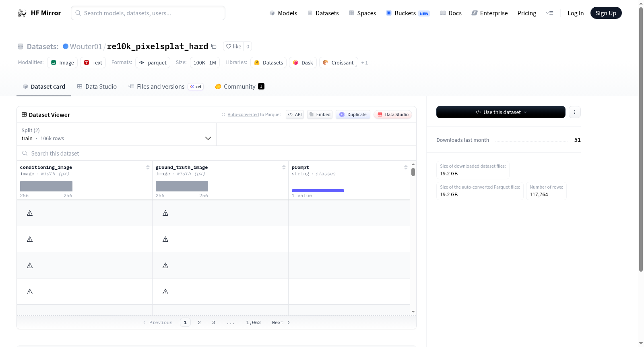Expand the Split train dropdown
Viewport: 644px width, 347px height.
pos(116,134)
